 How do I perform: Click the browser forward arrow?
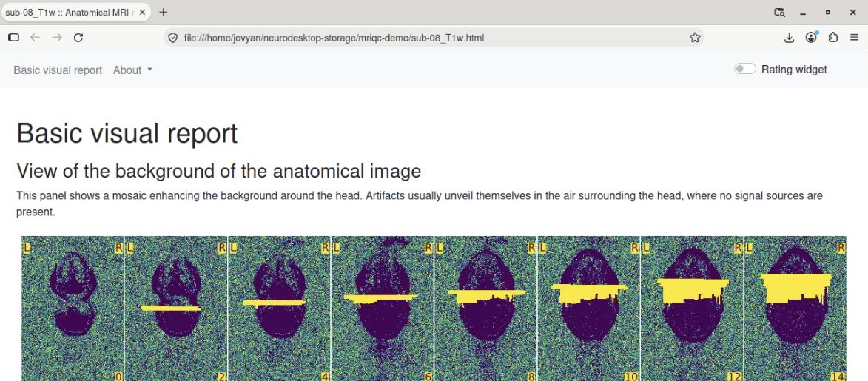click(56, 37)
